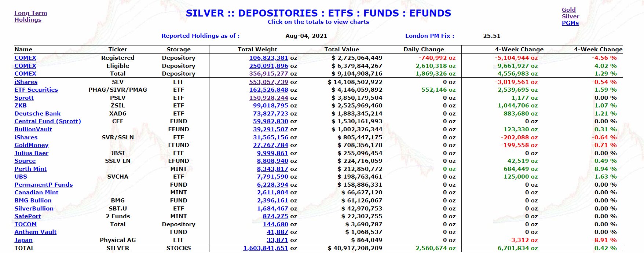The image size is (644, 253).
Task: Open the TOCOM link
Action: click(26, 224)
